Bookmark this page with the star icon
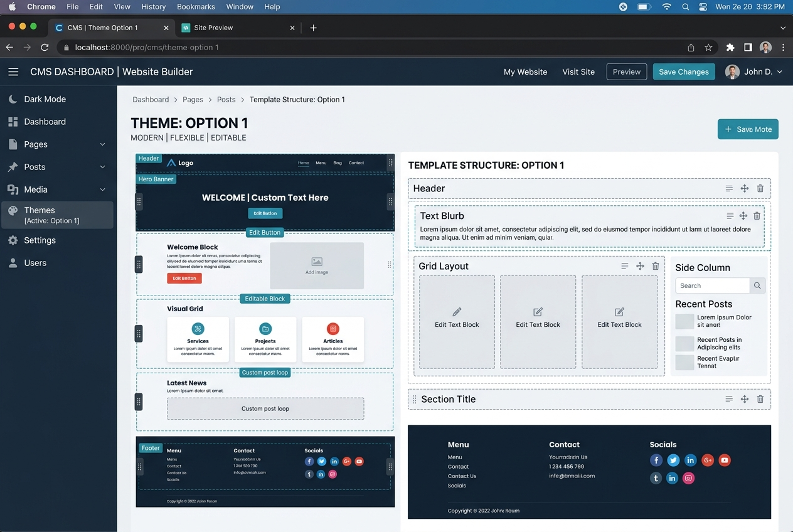 tap(708, 48)
